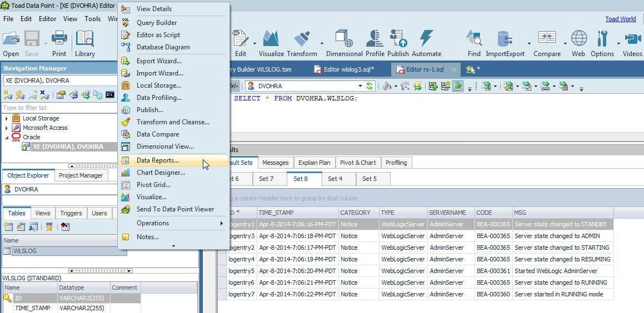Click the paint bucket format icon
The width and height of the screenshot is (644, 313).
tap(386, 86)
